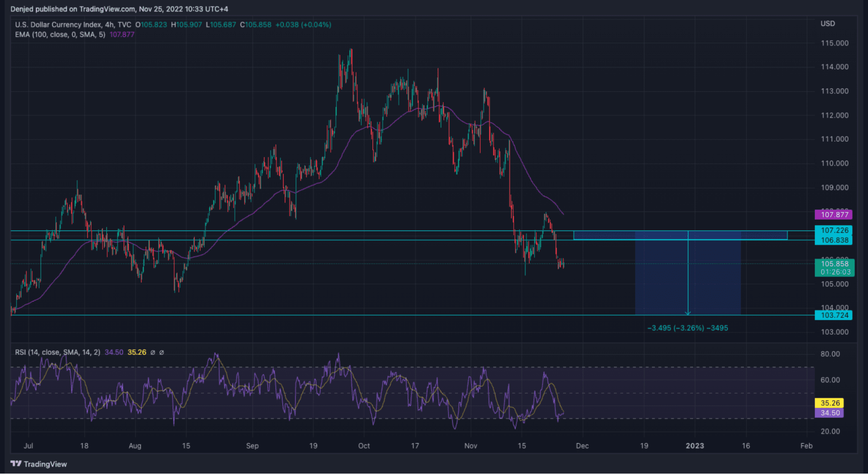Click the 2023 label on the time axis

click(694, 446)
